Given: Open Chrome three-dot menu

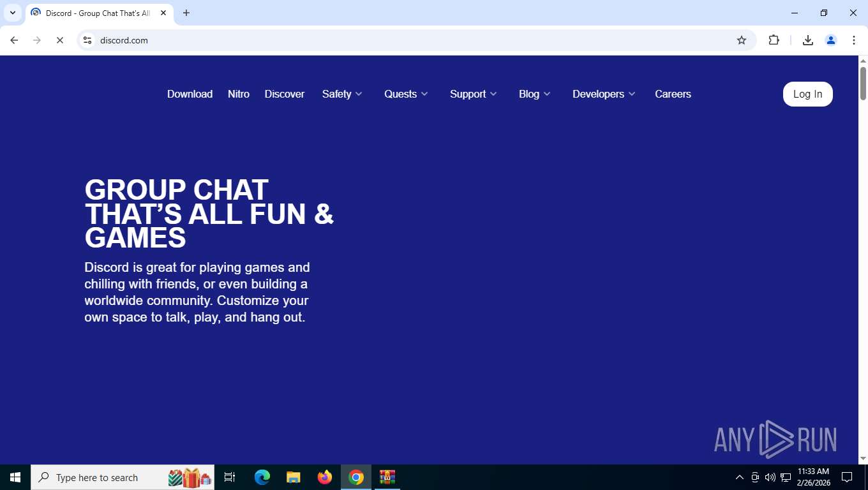Looking at the screenshot, I should tap(853, 40).
